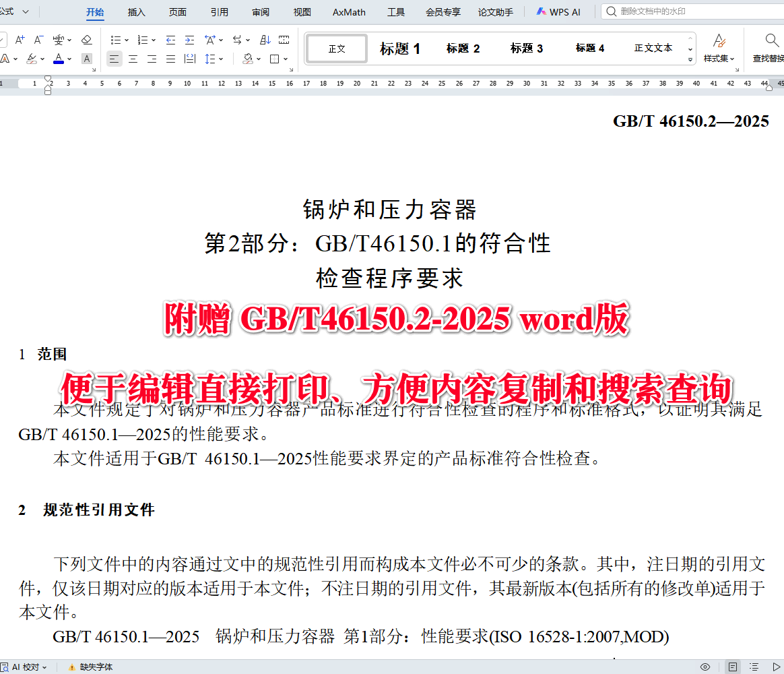Click the show/hide marks icon
This screenshot has height=674, width=784.
click(x=284, y=40)
